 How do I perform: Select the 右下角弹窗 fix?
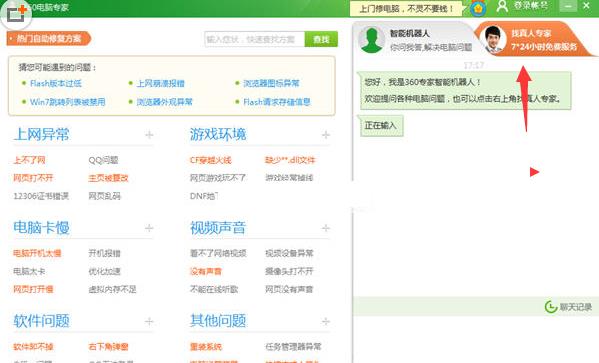click(x=108, y=347)
